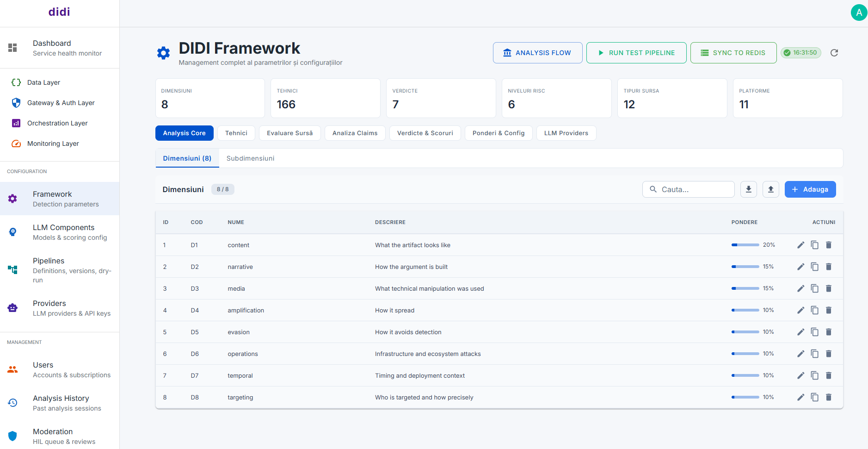
Task: Click the Tehnici 166 stat card
Action: tap(326, 98)
